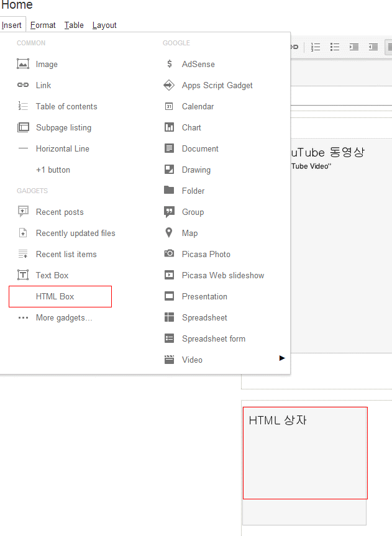Viewport: 392px width, 536px height.
Task: Click the Picasa Photo camera icon
Action: 169,253
